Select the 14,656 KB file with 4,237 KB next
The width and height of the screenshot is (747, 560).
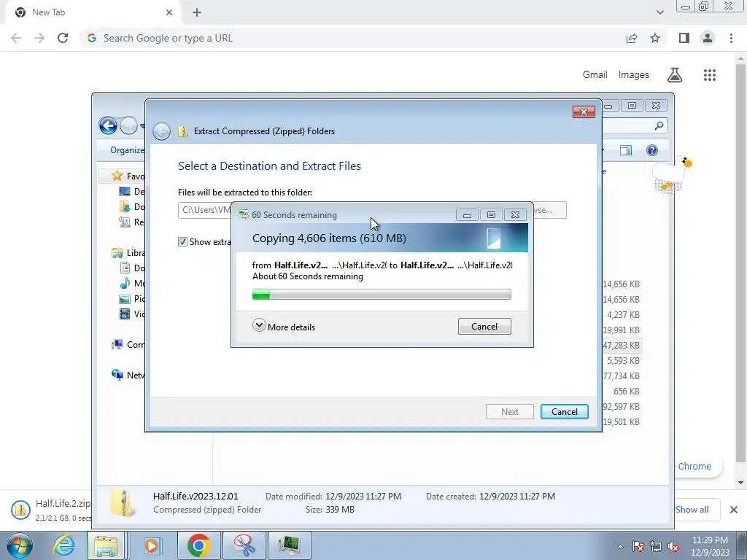click(622, 300)
